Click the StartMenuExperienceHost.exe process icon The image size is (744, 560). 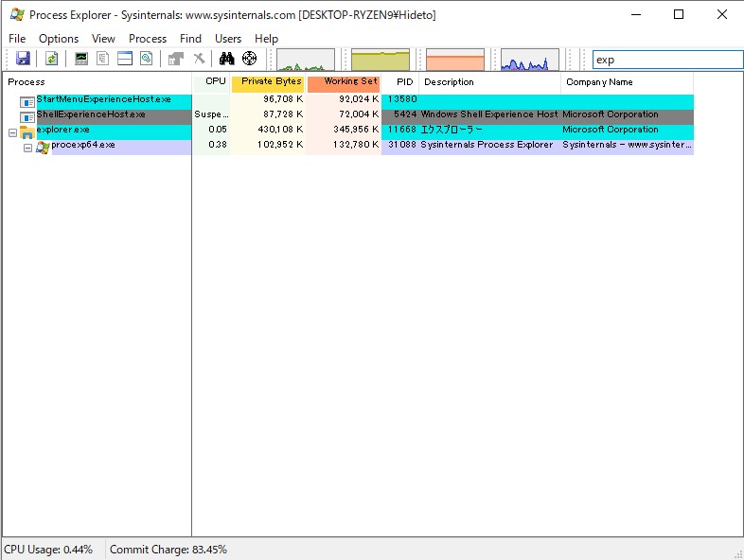[x=27, y=101]
